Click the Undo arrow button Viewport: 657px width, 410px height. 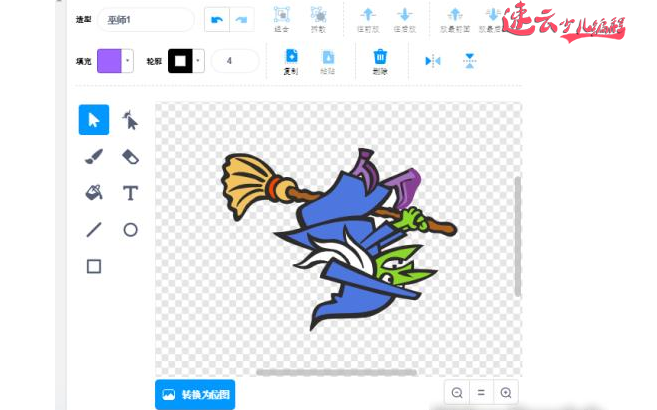click(216, 19)
